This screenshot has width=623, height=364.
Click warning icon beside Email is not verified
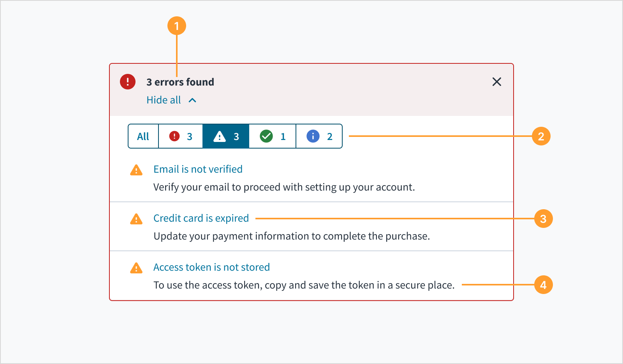click(136, 170)
